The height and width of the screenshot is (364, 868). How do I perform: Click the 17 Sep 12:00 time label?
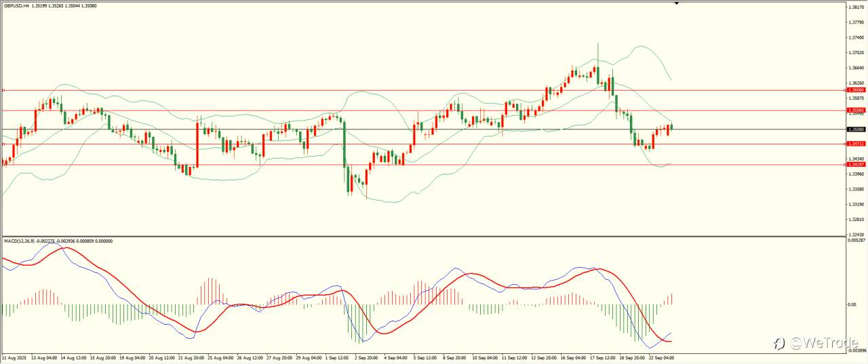(x=601, y=357)
